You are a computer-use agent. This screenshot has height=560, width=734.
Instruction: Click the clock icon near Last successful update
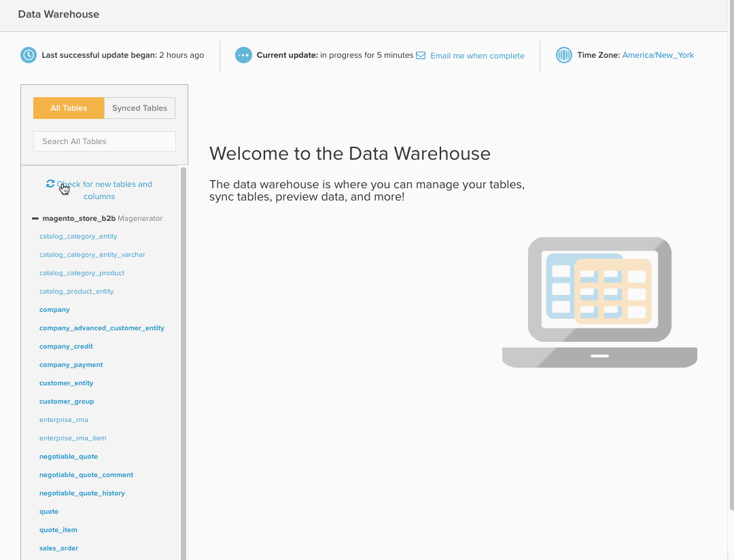pyautogui.click(x=28, y=55)
